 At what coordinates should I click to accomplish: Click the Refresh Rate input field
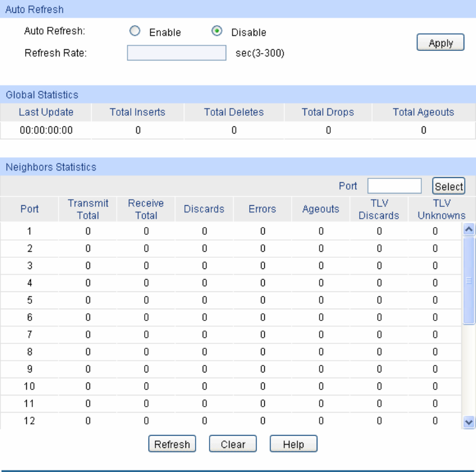pyautogui.click(x=177, y=53)
